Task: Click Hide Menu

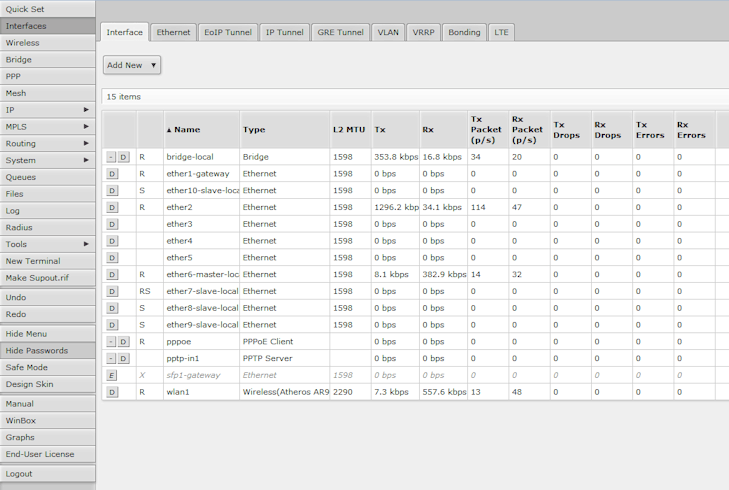Action: tap(47, 334)
